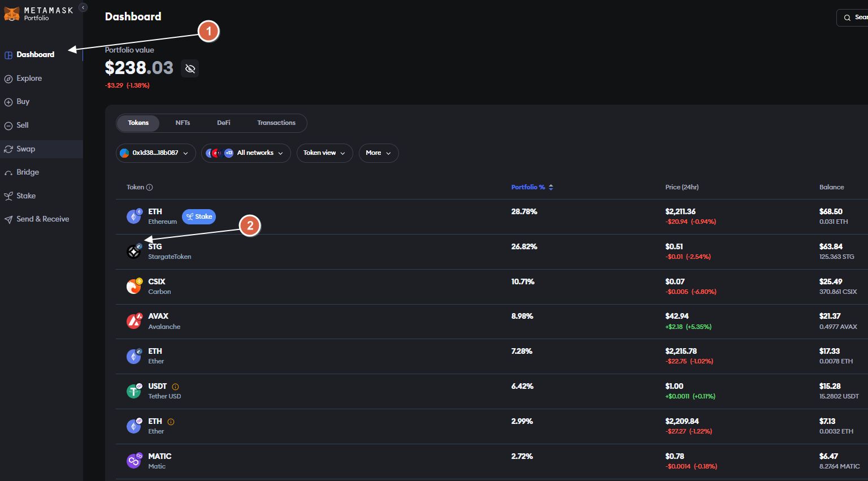Open the Send & Receive label in the sidebar
This screenshot has height=481, width=868.
tap(43, 219)
